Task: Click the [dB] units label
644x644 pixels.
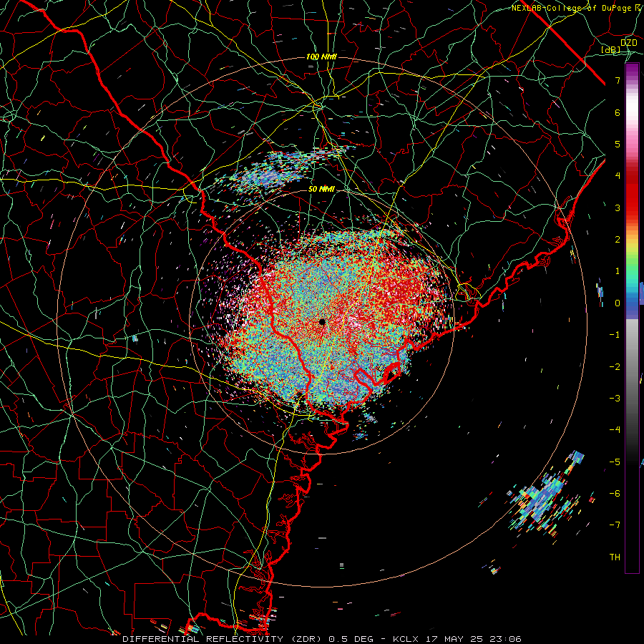Action: 610,49
